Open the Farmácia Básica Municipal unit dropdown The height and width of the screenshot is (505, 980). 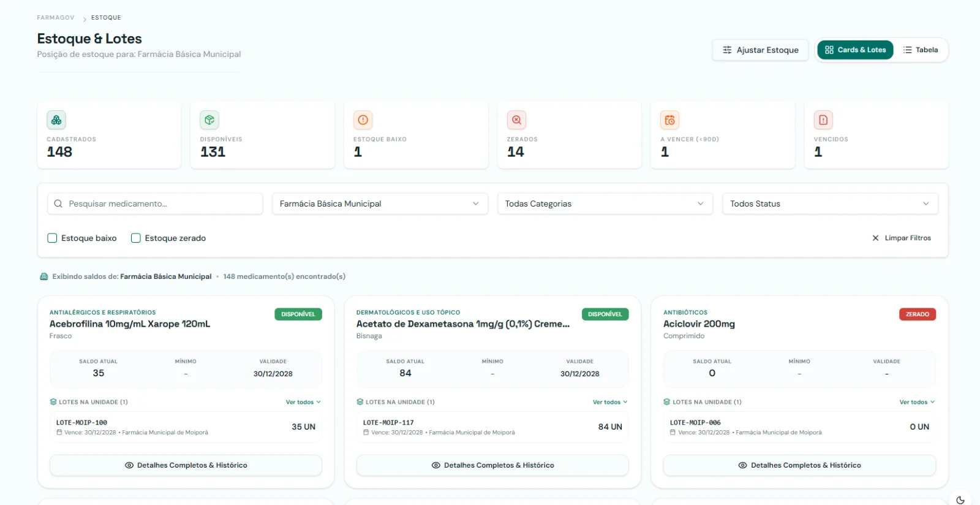(380, 203)
